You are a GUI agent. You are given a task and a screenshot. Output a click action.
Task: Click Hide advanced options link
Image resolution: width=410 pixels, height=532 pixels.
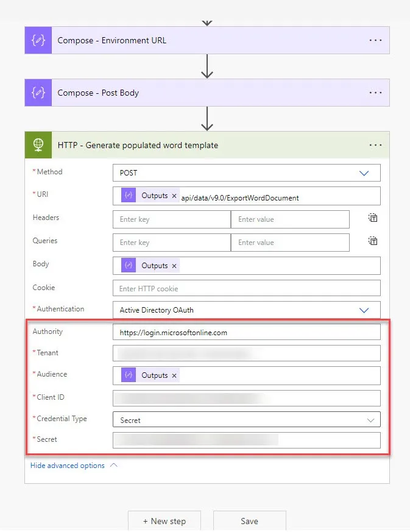[x=68, y=466]
